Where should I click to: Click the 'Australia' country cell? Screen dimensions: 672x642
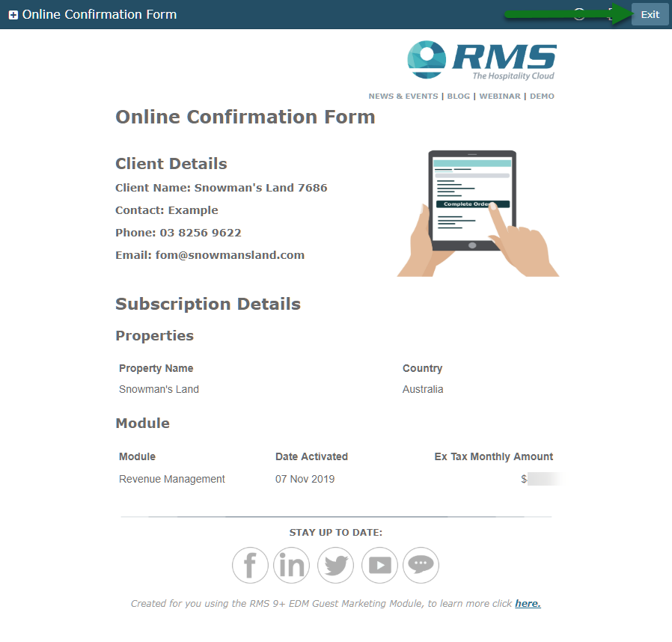point(423,389)
